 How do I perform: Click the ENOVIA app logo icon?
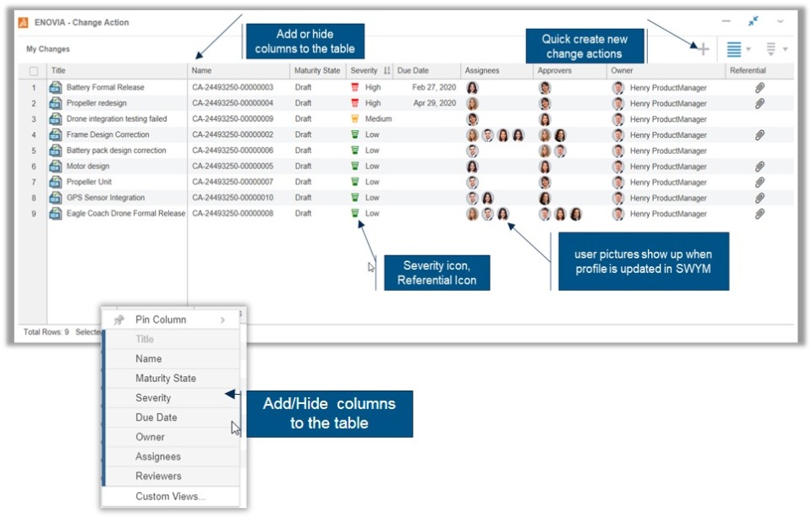coord(23,23)
